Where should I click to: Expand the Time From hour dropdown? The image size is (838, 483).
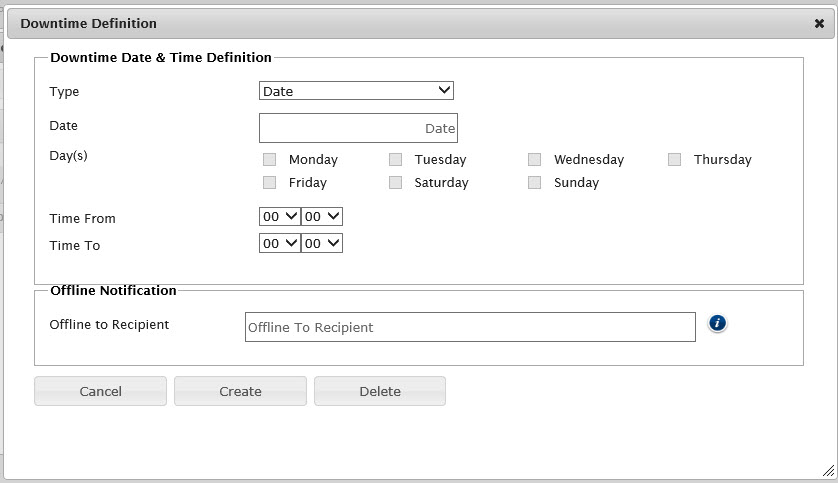(x=279, y=216)
